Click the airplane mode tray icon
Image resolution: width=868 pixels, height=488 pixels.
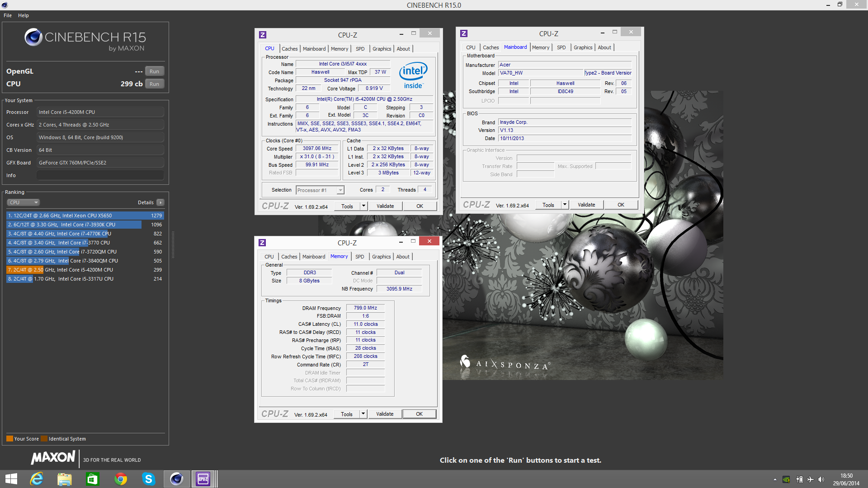click(x=810, y=479)
